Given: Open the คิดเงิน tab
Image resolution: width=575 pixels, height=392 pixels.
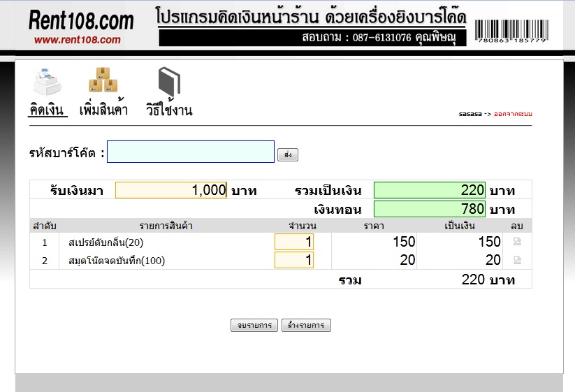Looking at the screenshot, I should click(47, 110).
